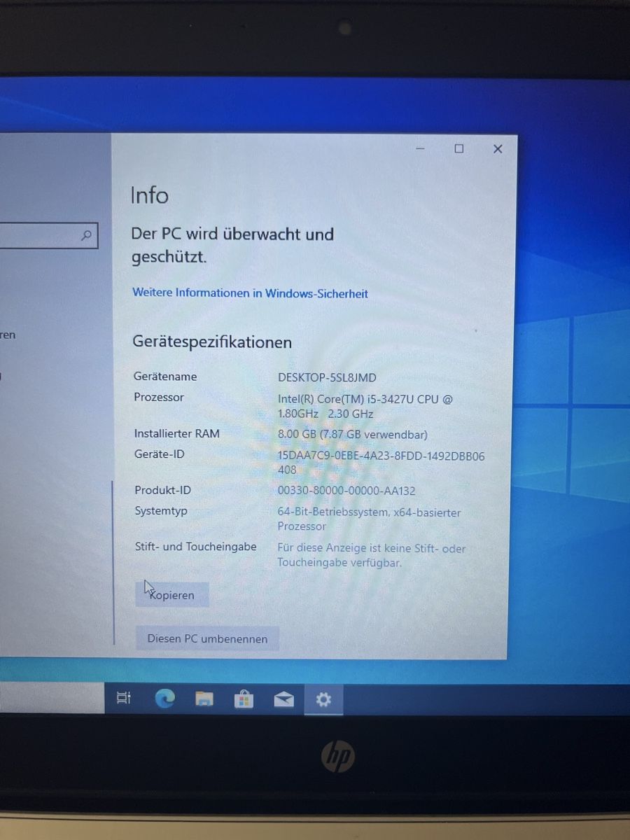Select device name DESKTOP-5SL8JMD text
630x840 pixels.
[x=327, y=377]
